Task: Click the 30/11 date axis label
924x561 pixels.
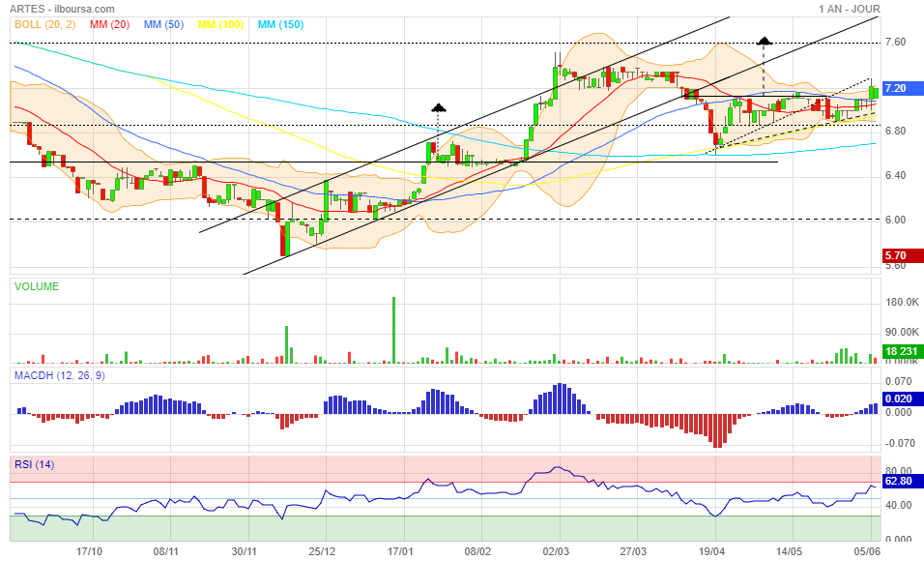Action: tap(244, 551)
